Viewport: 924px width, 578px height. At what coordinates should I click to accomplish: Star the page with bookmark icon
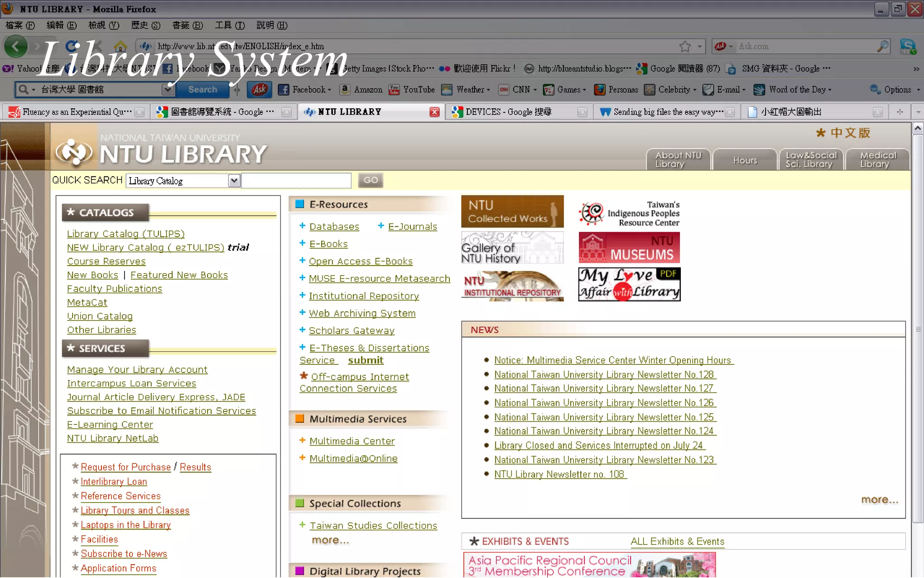(x=685, y=46)
